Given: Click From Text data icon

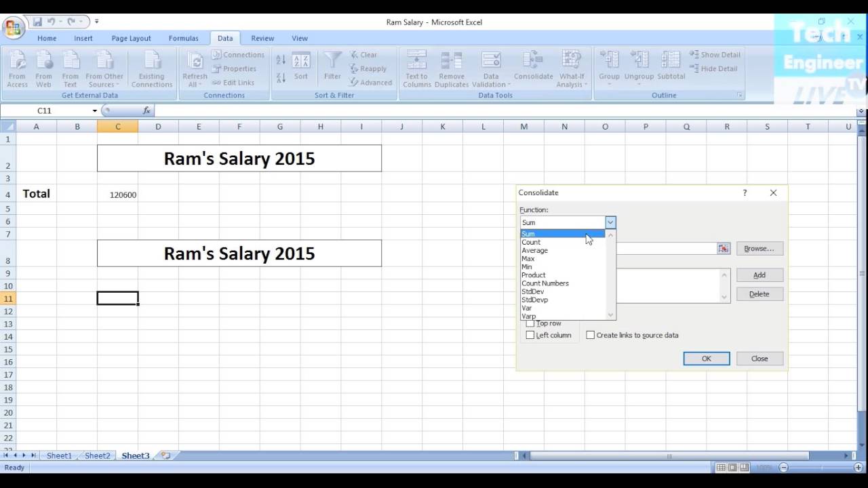Looking at the screenshot, I should tap(70, 69).
